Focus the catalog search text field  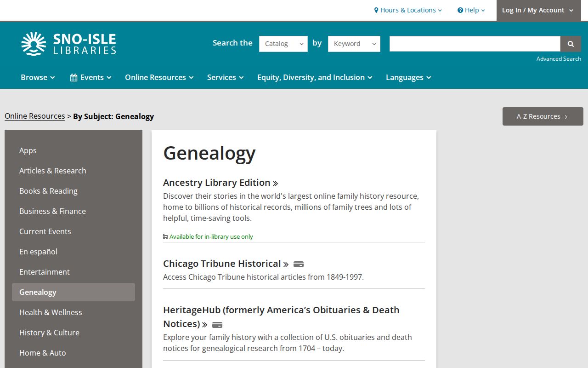(475, 44)
